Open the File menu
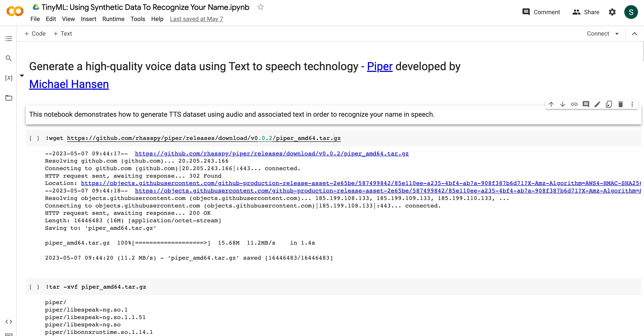The width and height of the screenshot is (644, 336). tap(35, 19)
